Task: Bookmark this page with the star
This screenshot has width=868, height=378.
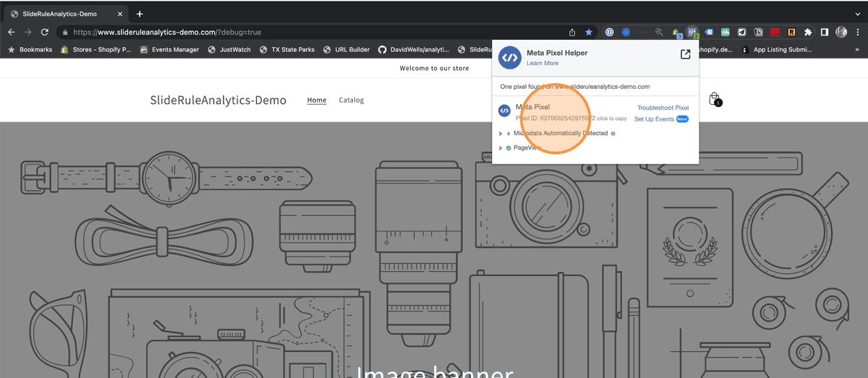Action: 589,32
